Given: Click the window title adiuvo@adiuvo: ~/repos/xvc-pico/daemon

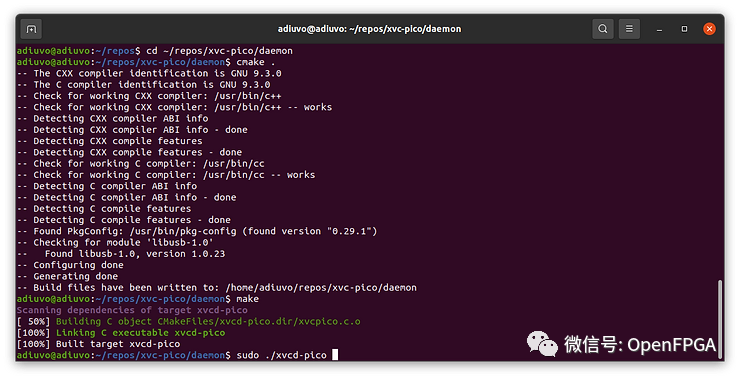Looking at the screenshot, I should [370, 29].
